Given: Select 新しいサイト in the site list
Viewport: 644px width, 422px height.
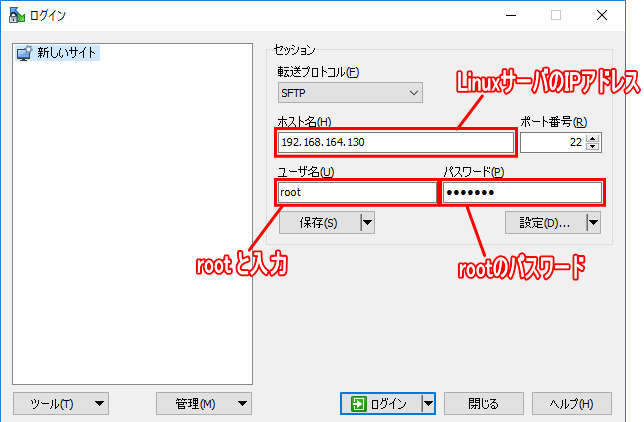Looking at the screenshot, I should coord(58,53).
